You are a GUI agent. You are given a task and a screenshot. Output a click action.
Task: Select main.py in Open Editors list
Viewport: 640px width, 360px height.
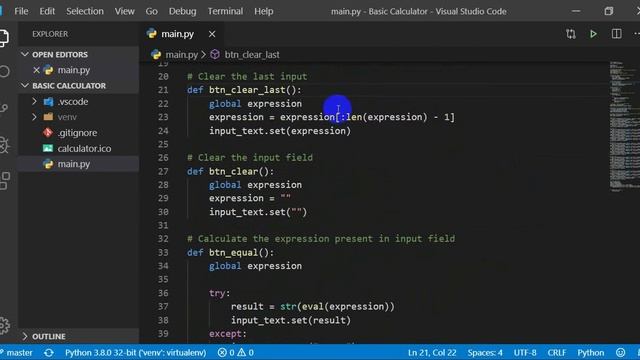73,70
